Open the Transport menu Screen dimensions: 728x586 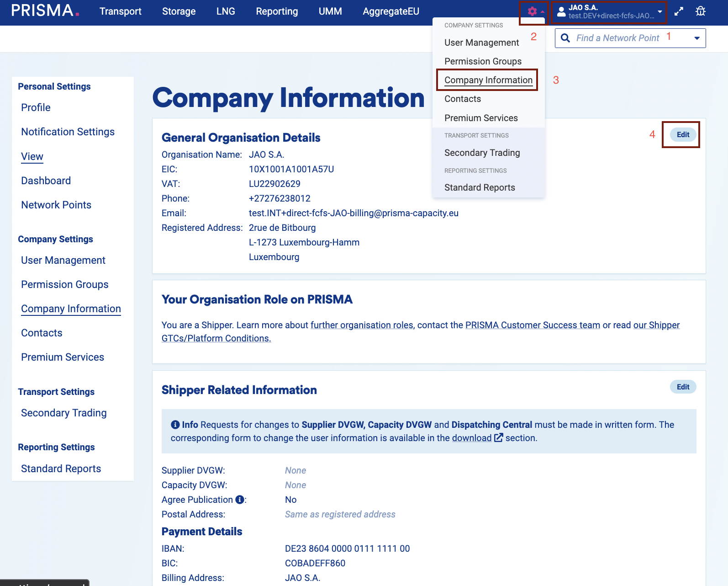(x=121, y=11)
